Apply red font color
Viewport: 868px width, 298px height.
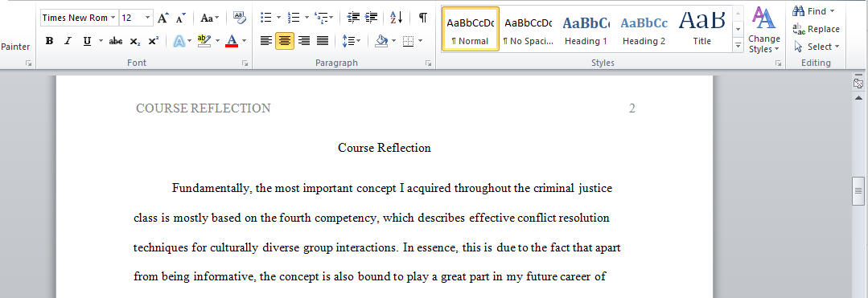click(x=232, y=41)
